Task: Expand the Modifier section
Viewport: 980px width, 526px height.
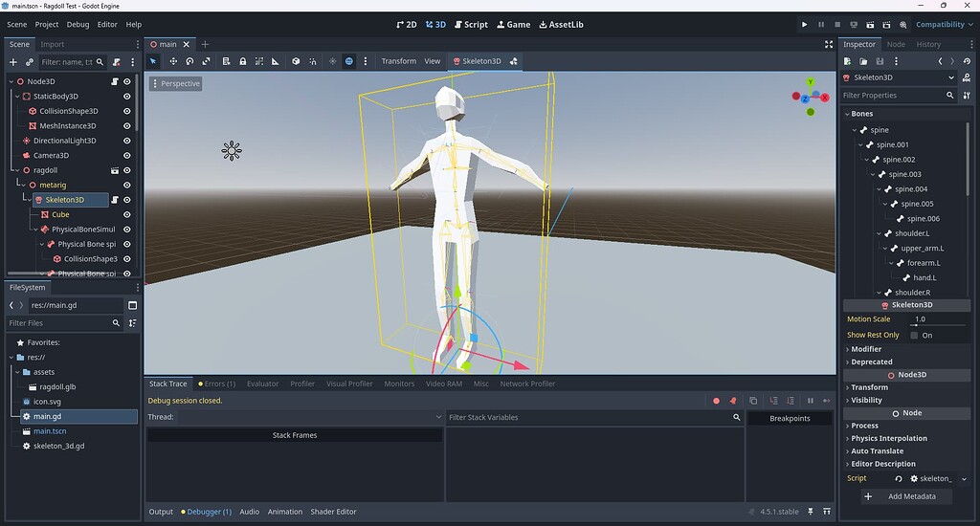Action: pos(865,349)
